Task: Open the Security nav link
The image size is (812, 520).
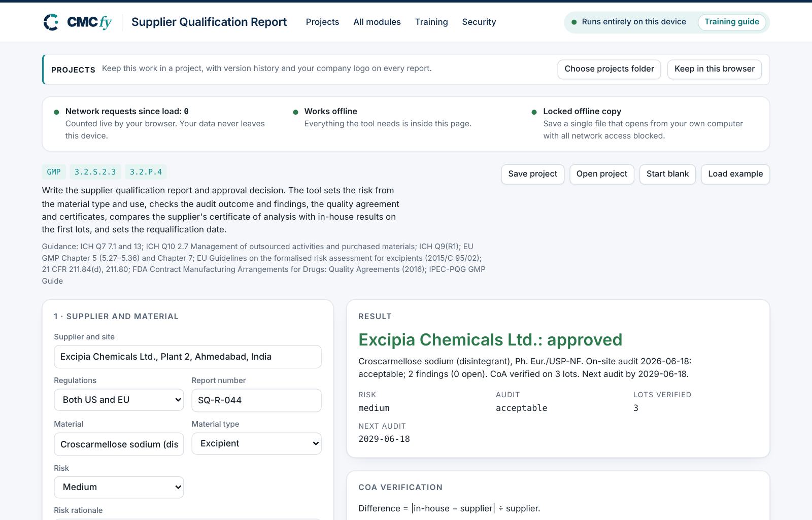Action: [x=479, y=22]
